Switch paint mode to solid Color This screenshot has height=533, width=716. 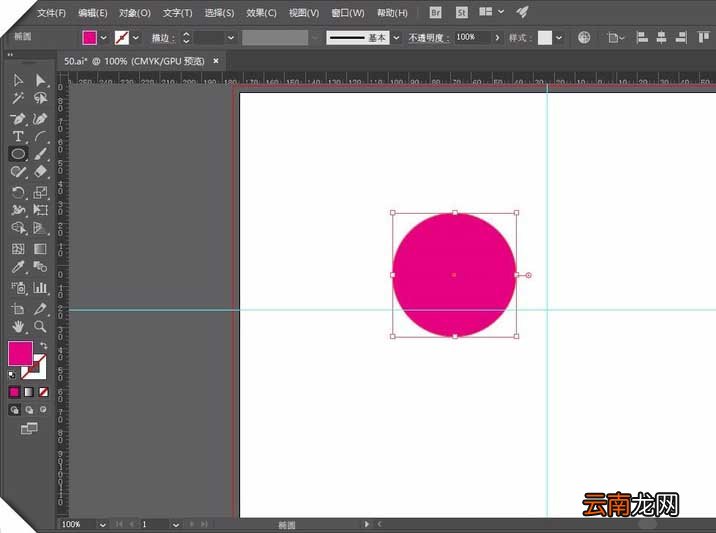click(x=14, y=392)
